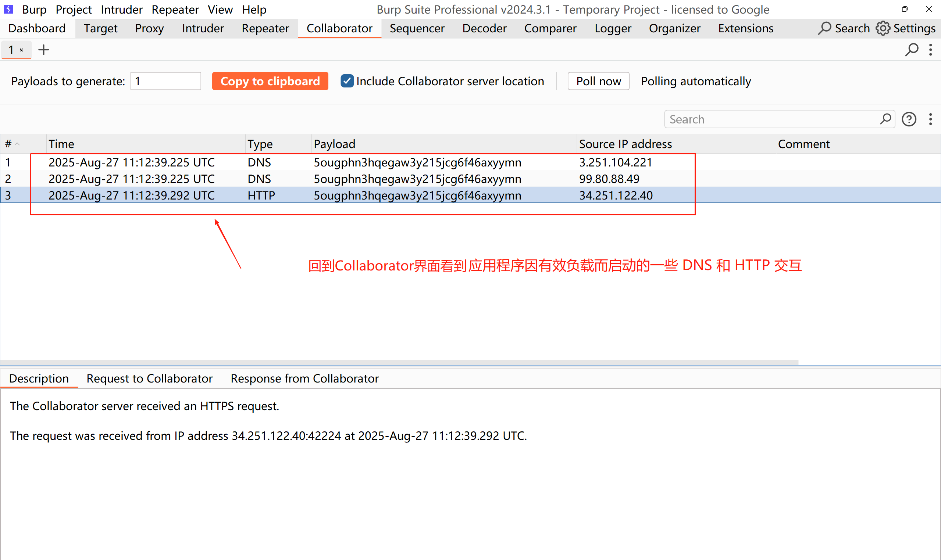Screen dimensions: 941x560
Task: Open the tab bar three-dot menu
Action: (930, 50)
